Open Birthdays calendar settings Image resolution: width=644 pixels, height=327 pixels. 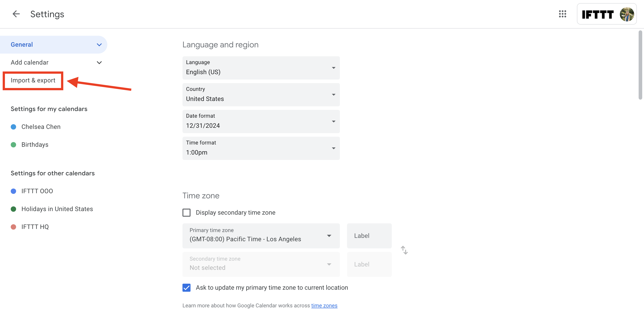[x=35, y=144]
